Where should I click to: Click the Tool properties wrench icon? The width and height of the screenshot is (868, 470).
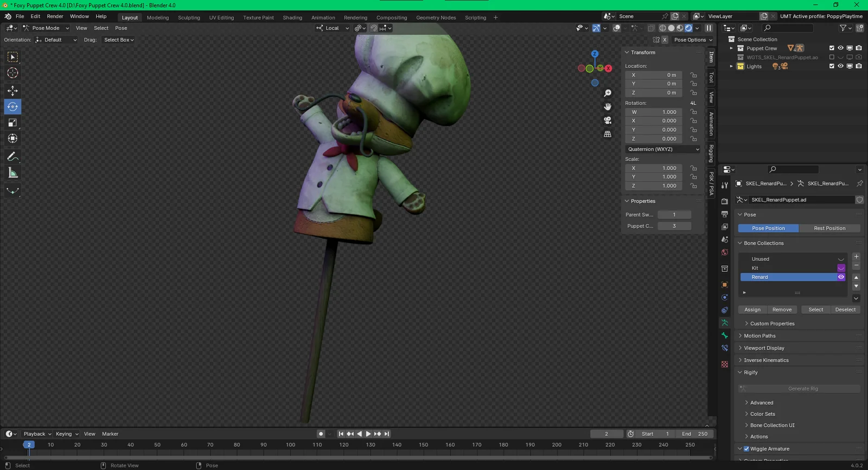pos(725,185)
